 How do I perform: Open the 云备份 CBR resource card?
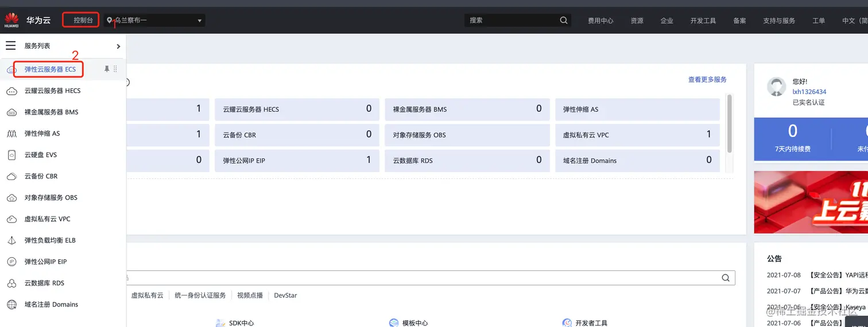tap(297, 135)
